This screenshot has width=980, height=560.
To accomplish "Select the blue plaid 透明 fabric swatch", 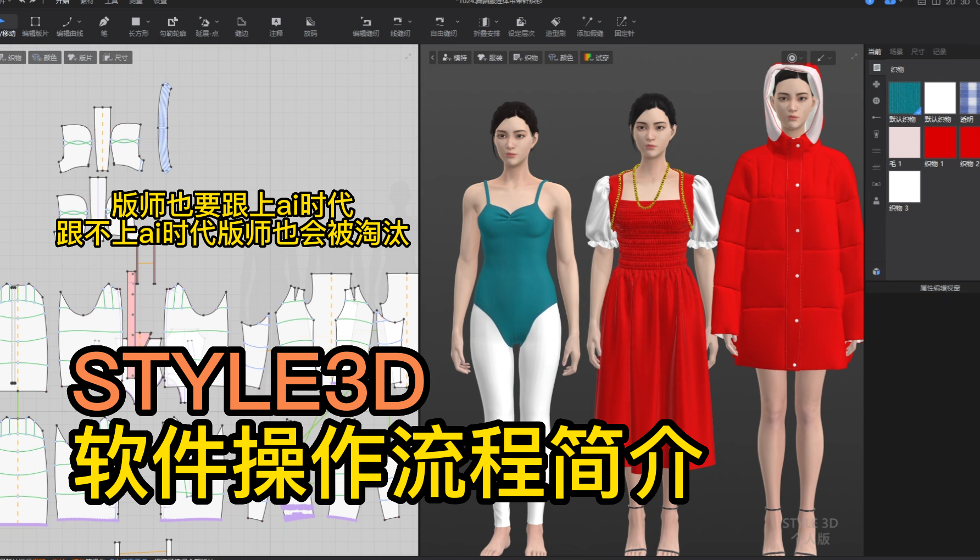I will pos(970,98).
